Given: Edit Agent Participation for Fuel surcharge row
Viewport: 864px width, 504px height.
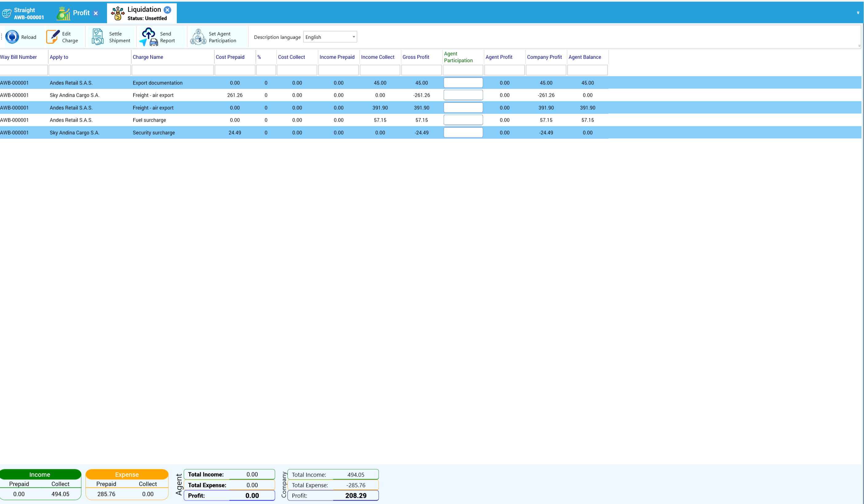Looking at the screenshot, I should 463,120.
